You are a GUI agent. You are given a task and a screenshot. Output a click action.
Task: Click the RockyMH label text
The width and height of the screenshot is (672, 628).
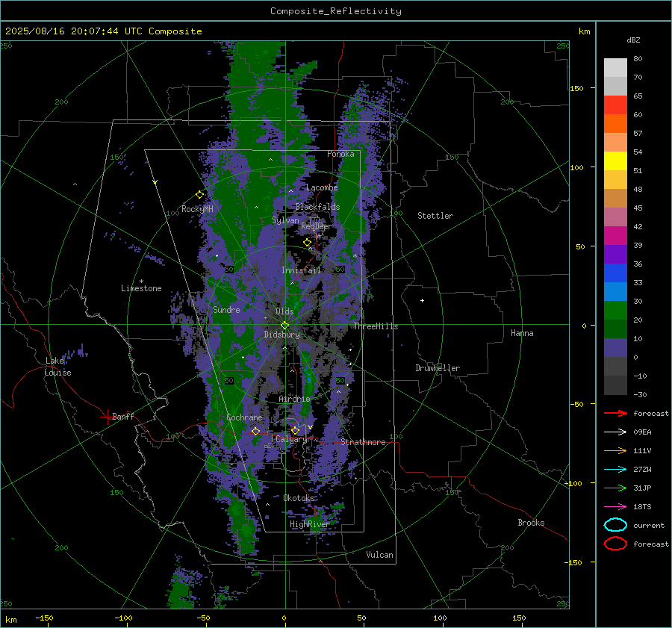click(x=197, y=209)
